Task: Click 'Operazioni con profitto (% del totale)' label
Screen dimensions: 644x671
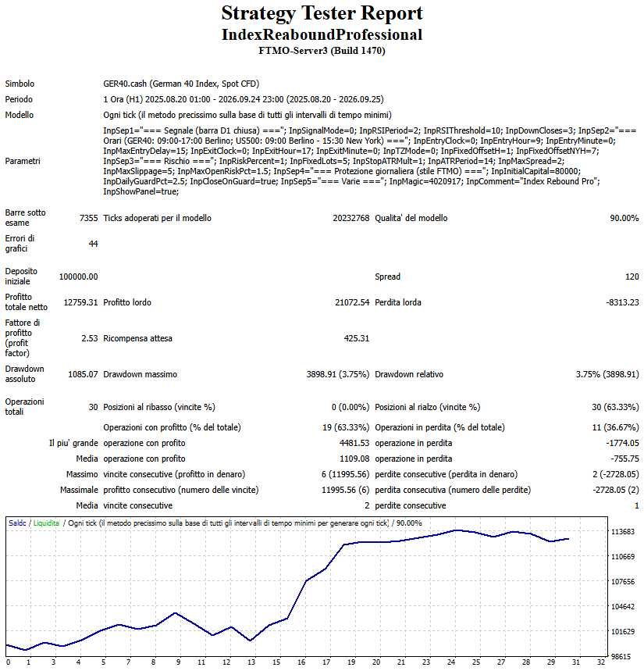Action: pos(172,427)
